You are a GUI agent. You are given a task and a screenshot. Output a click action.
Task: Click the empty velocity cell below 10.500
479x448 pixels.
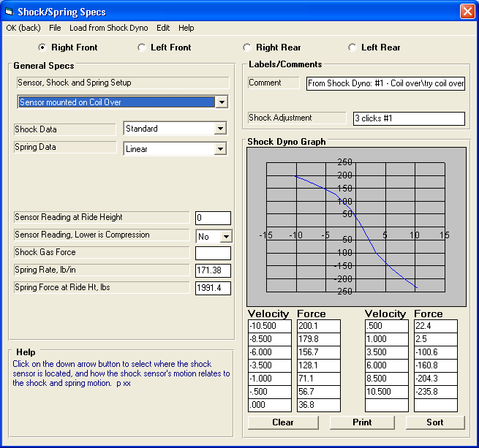(387, 405)
